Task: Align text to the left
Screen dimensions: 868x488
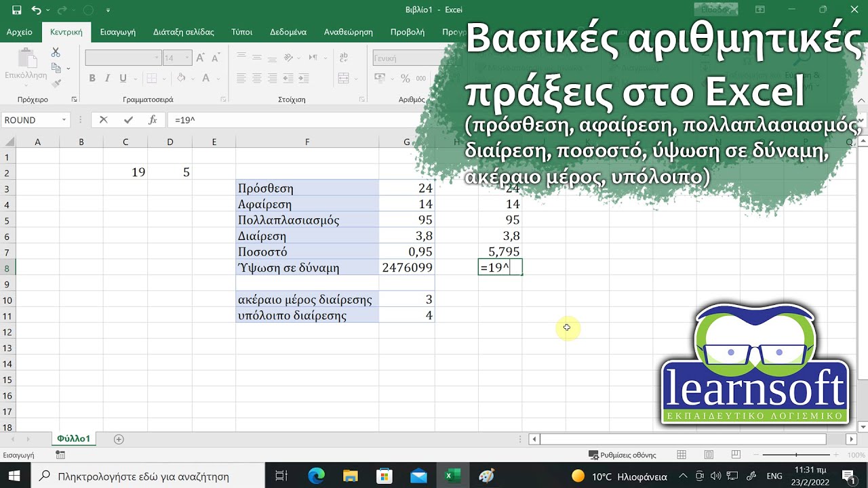Action: click(243, 78)
